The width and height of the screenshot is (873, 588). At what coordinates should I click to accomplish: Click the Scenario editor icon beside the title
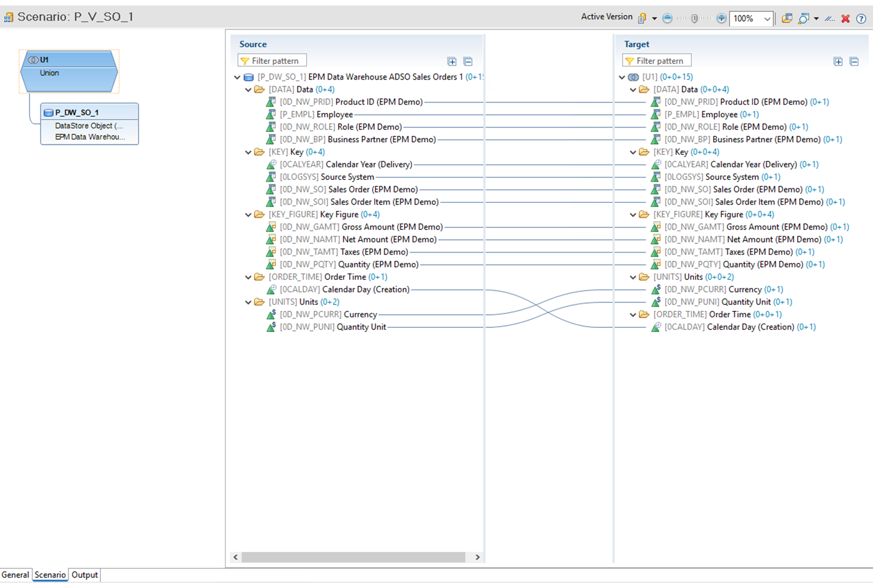click(x=8, y=18)
